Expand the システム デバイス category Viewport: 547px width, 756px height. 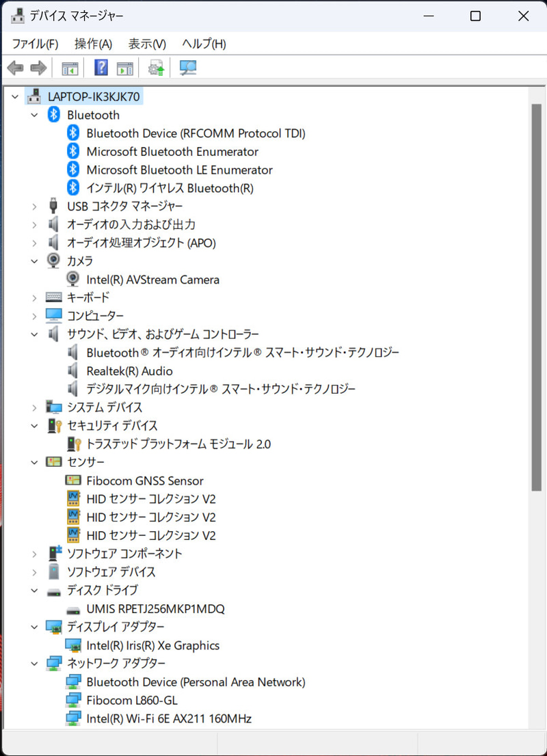click(34, 407)
